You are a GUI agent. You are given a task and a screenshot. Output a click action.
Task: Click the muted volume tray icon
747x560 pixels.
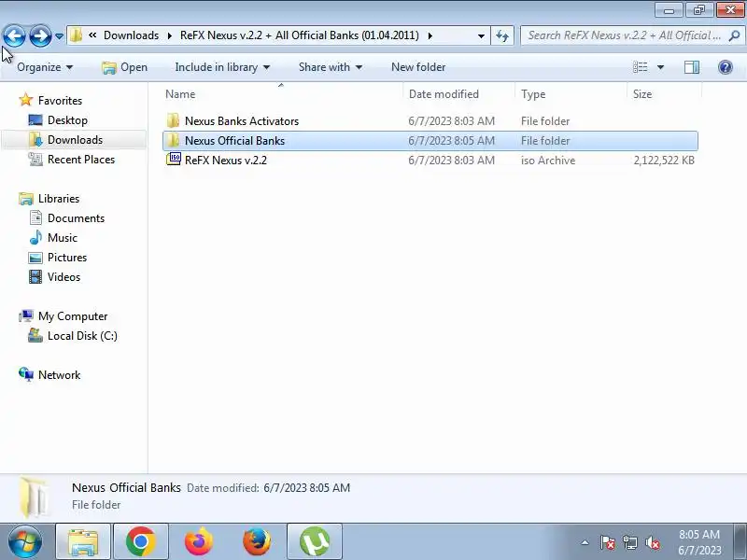[x=652, y=542]
